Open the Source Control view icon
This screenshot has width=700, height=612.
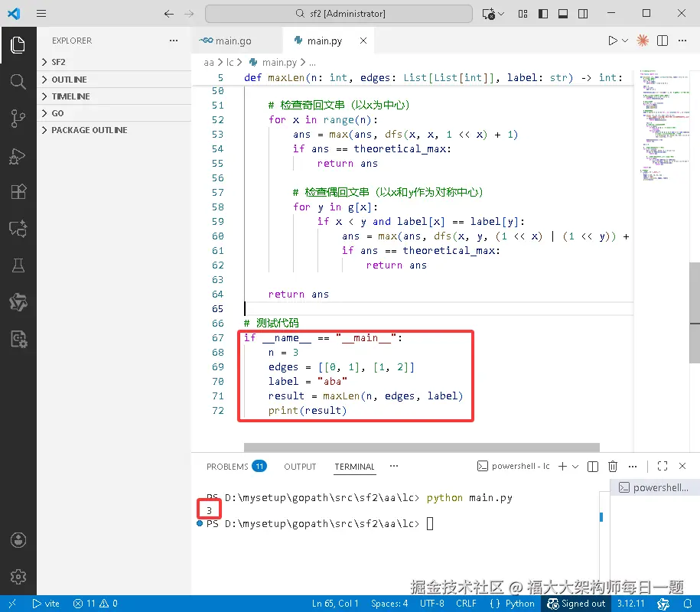[18, 119]
